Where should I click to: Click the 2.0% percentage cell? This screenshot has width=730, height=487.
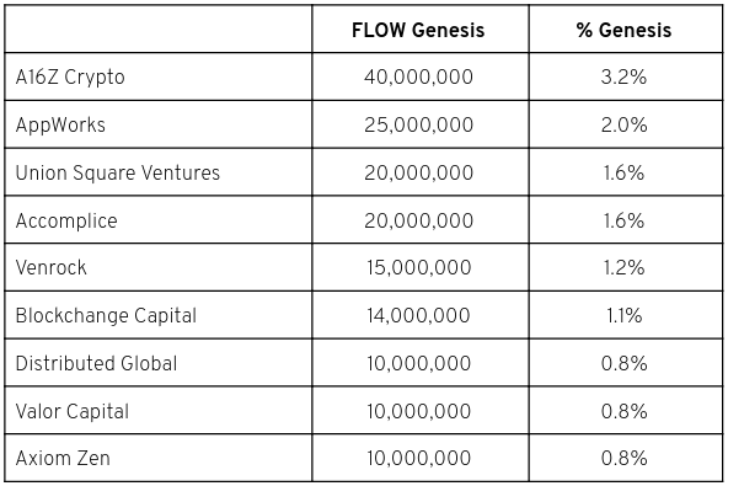click(x=624, y=126)
